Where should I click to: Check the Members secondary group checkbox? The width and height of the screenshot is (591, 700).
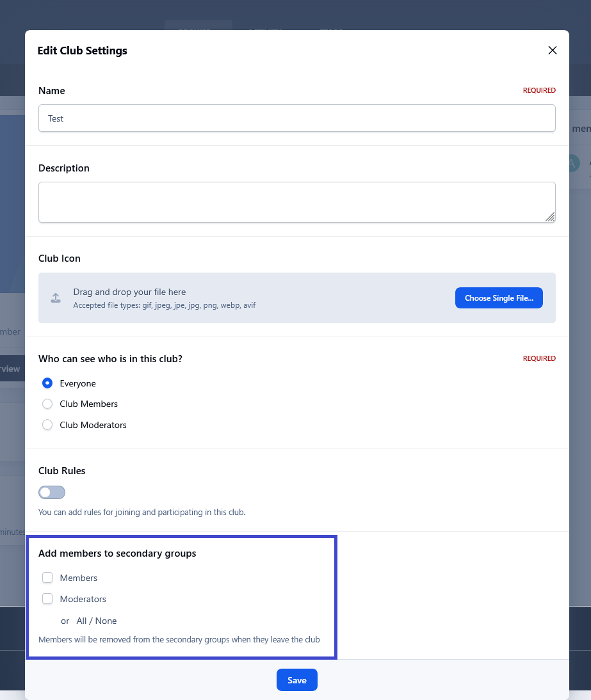pyautogui.click(x=47, y=578)
